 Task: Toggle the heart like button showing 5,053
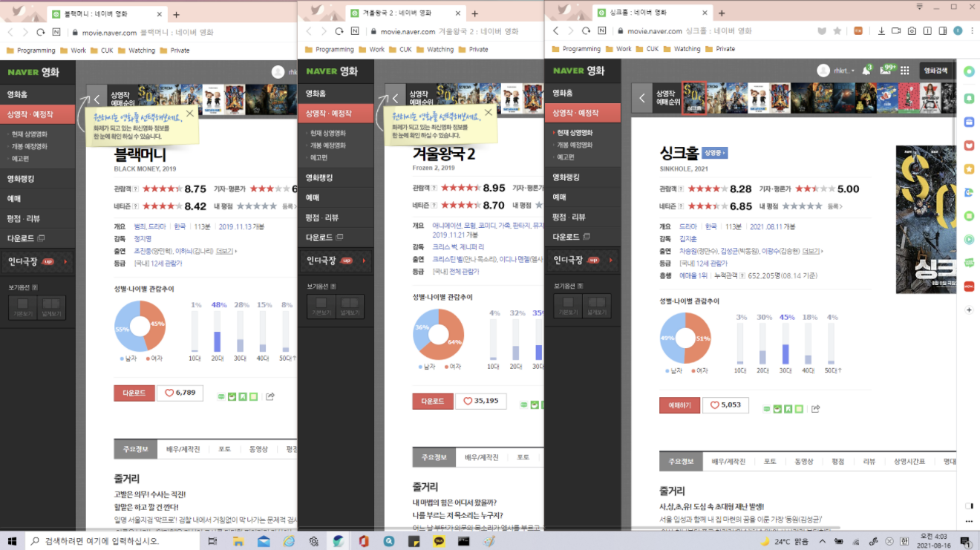[725, 405]
